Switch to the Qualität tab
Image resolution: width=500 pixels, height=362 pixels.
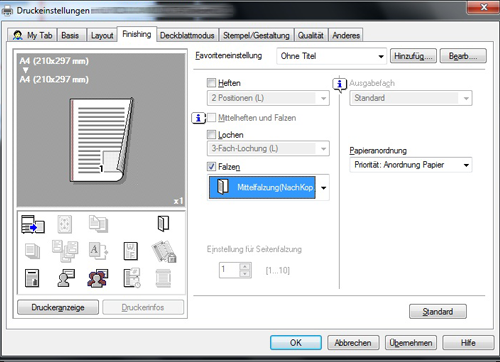311,35
